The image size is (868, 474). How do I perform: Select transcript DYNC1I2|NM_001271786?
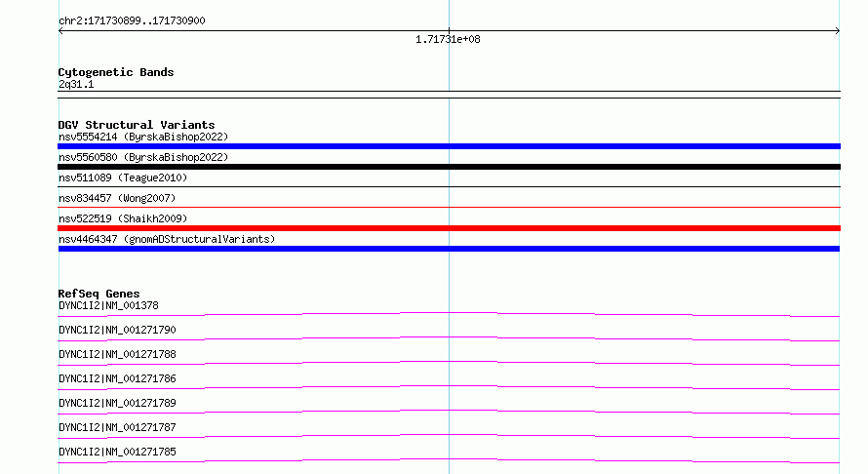[117, 378]
